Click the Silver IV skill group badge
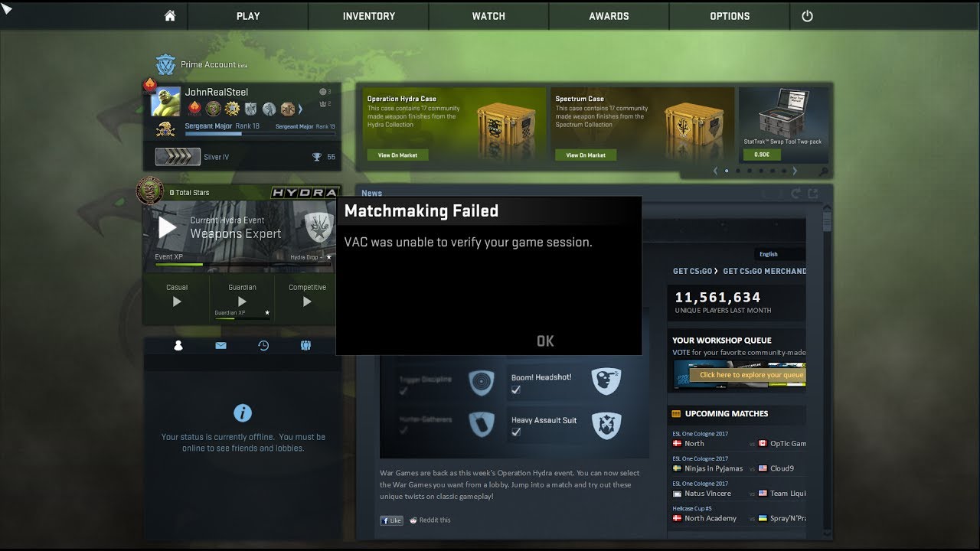 178,157
